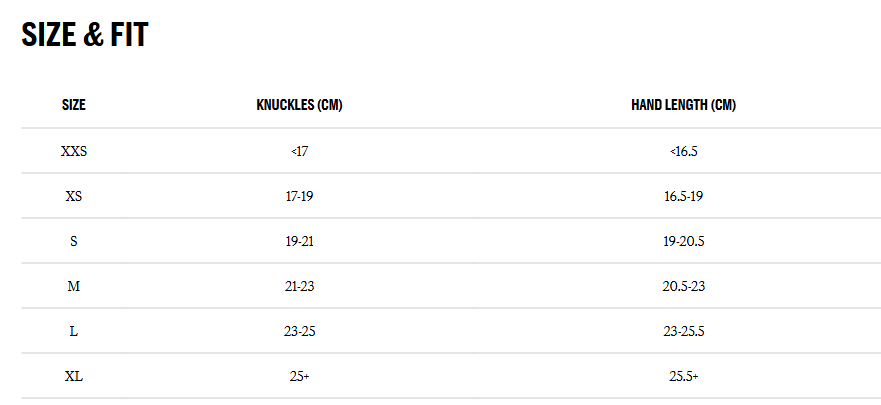Click the 25.5+ hand length value
The height and width of the screenshot is (405, 881).
(x=683, y=376)
